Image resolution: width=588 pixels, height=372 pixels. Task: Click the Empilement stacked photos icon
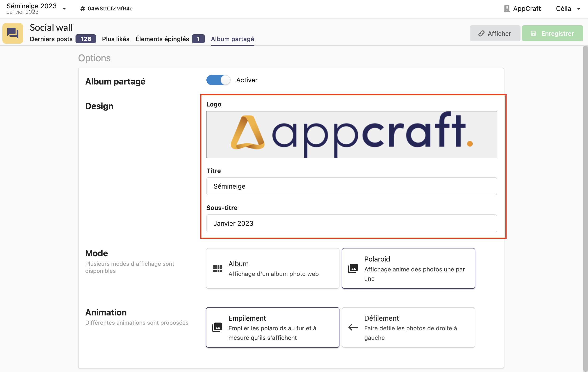pyautogui.click(x=217, y=327)
